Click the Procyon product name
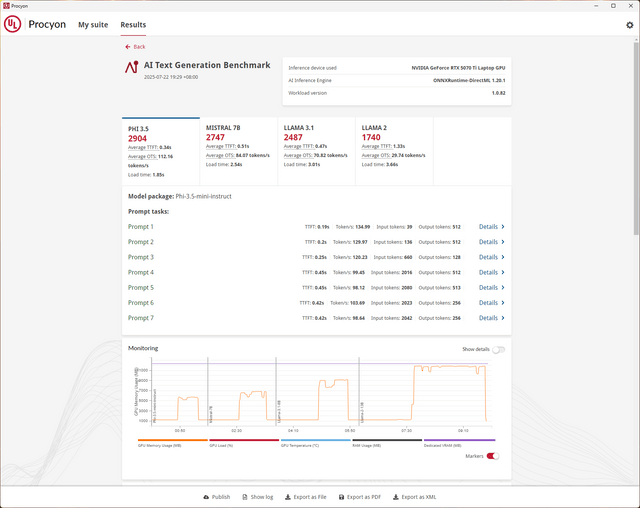Screen dimensions: 640x508 (47, 24)
